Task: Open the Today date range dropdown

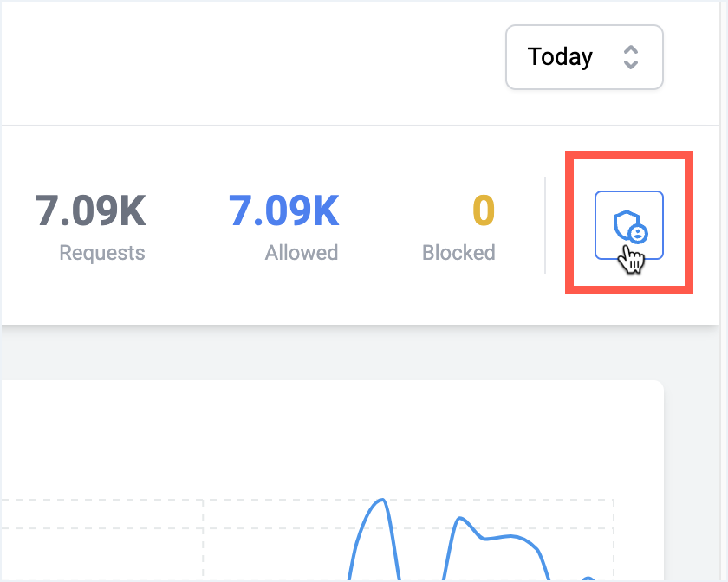Action: coord(584,57)
